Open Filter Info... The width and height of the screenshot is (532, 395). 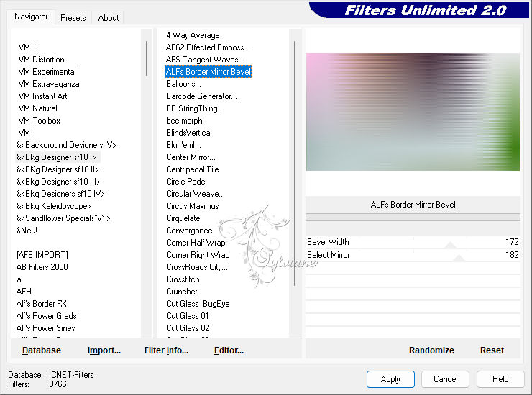click(166, 350)
